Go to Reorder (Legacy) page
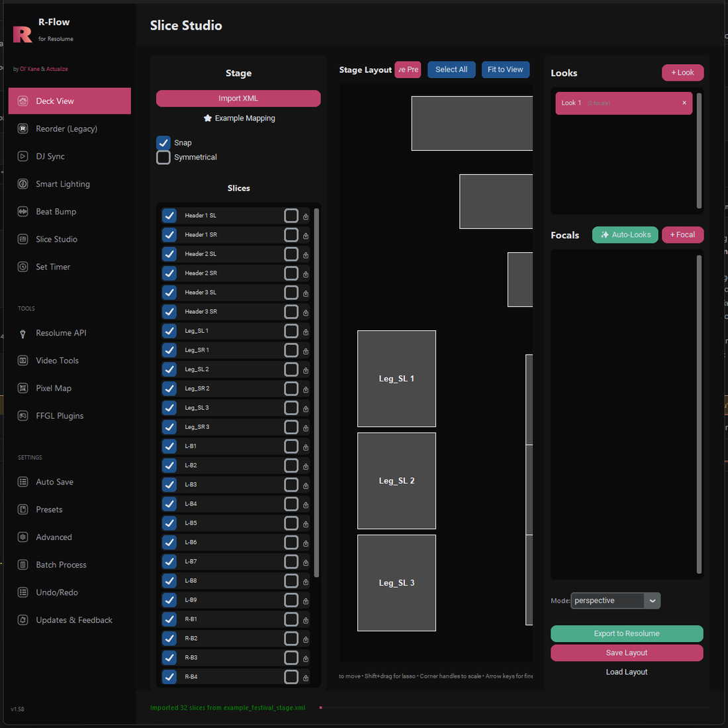 (66, 128)
